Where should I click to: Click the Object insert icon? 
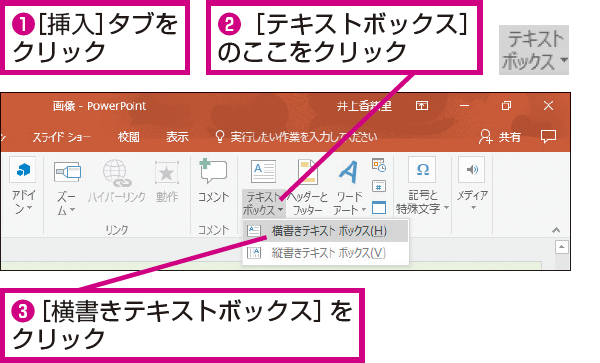[379, 208]
